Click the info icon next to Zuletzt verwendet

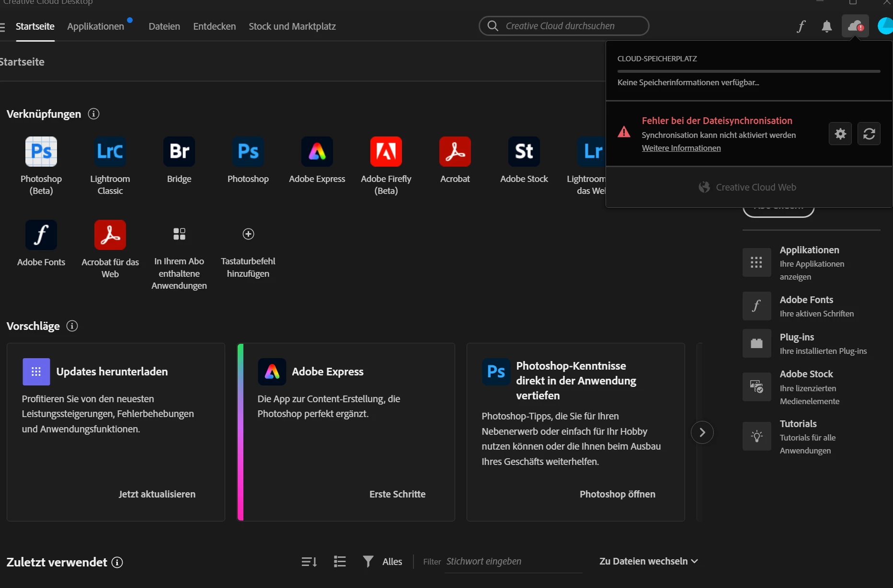pos(117,562)
